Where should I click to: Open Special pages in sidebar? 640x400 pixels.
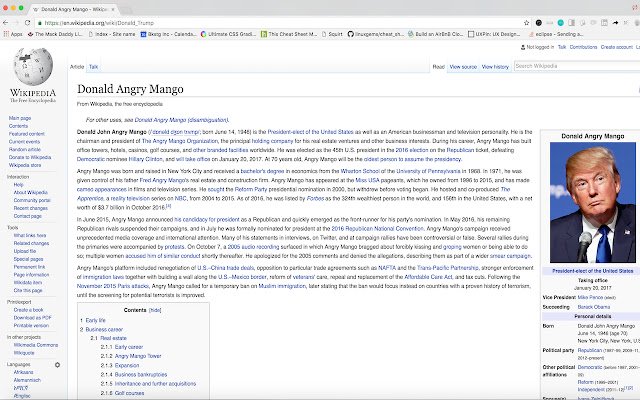28,259
